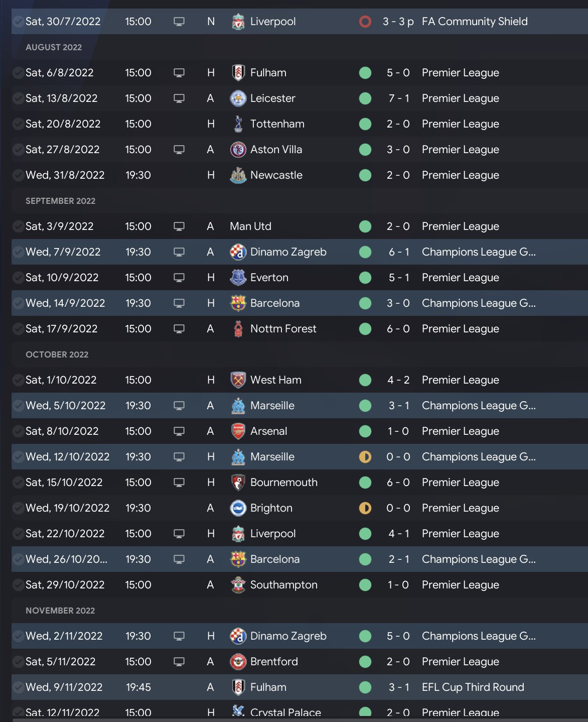Viewport: 588px width, 722px height.
Task: Toggle the checkmark beside Sat, 3/9/2022 fixture
Action: point(18,226)
